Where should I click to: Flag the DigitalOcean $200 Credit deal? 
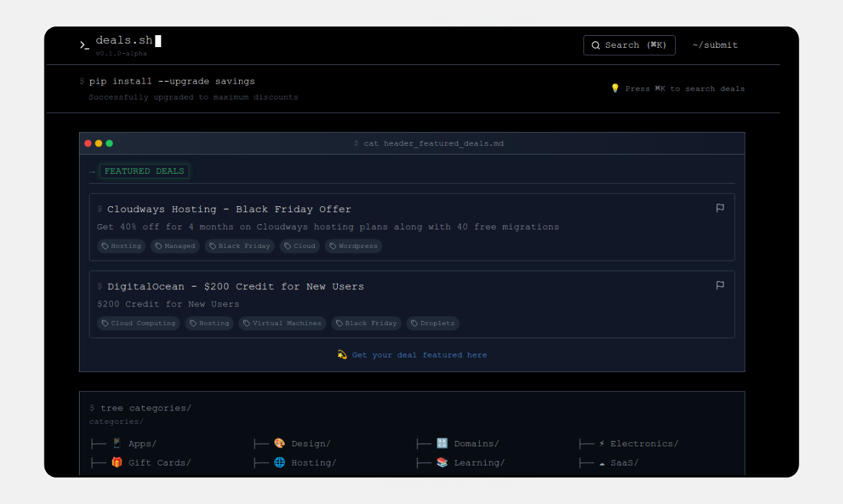pos(720,285)
